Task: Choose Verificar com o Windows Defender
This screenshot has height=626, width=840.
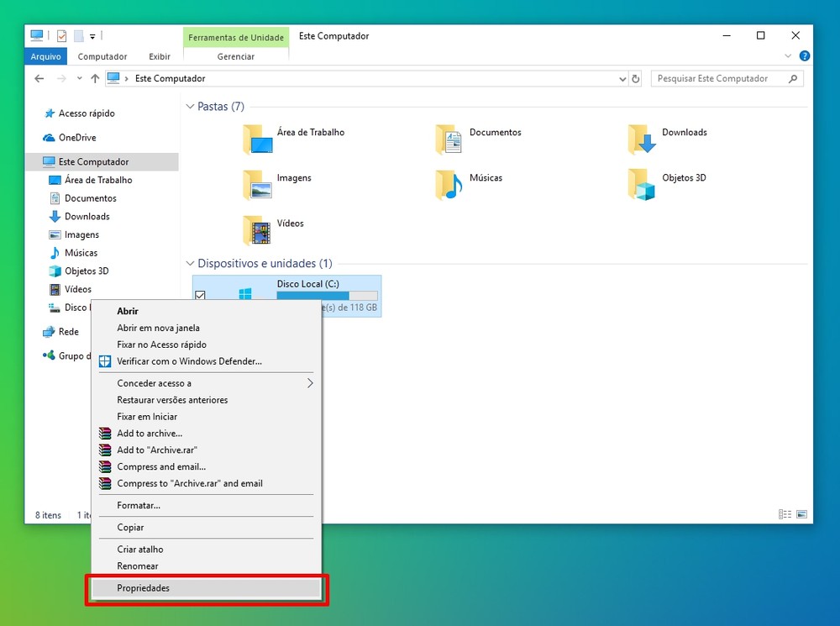Action: (207, 360)
